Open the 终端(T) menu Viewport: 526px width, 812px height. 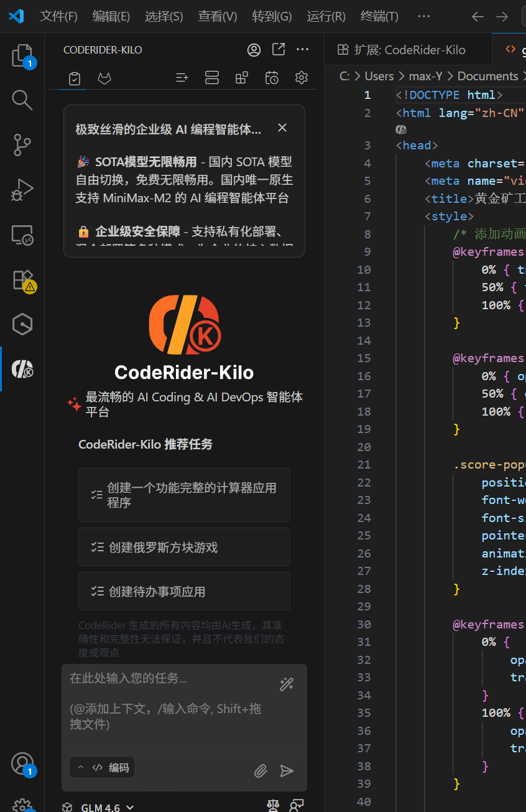379,17
